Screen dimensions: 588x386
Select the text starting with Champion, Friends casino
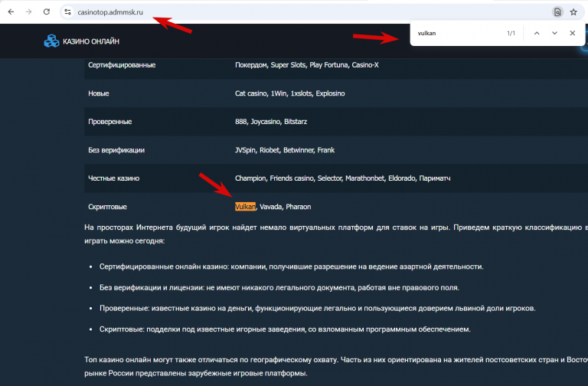343,178
